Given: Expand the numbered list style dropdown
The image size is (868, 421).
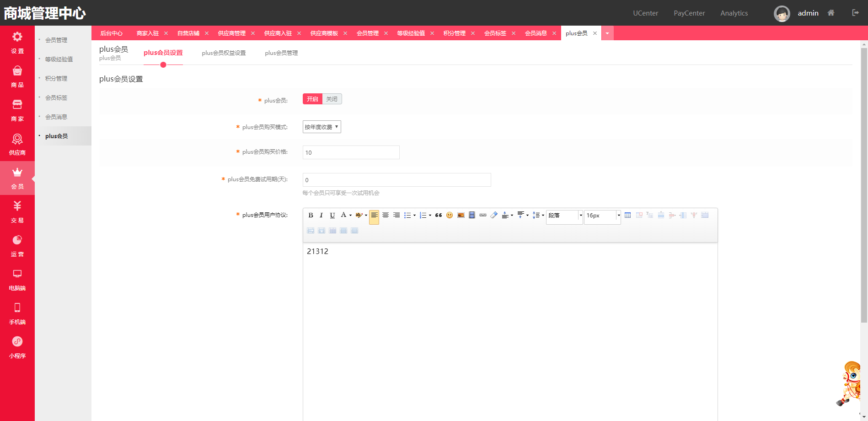Looking at the screenshot, I should [430, 215].
